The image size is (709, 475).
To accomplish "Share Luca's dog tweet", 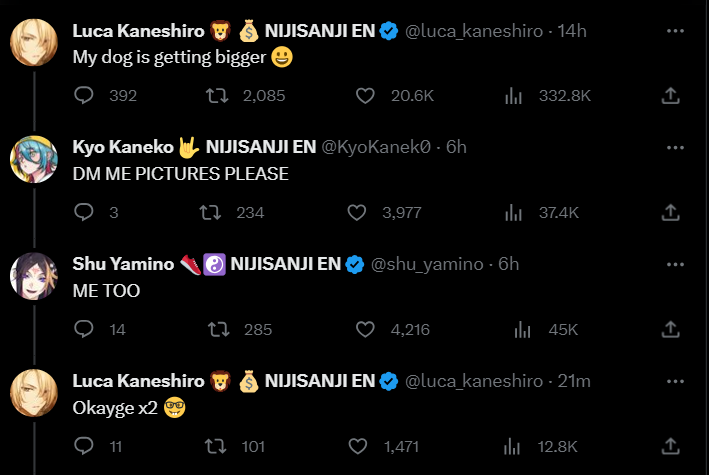I will click(671, 96).
